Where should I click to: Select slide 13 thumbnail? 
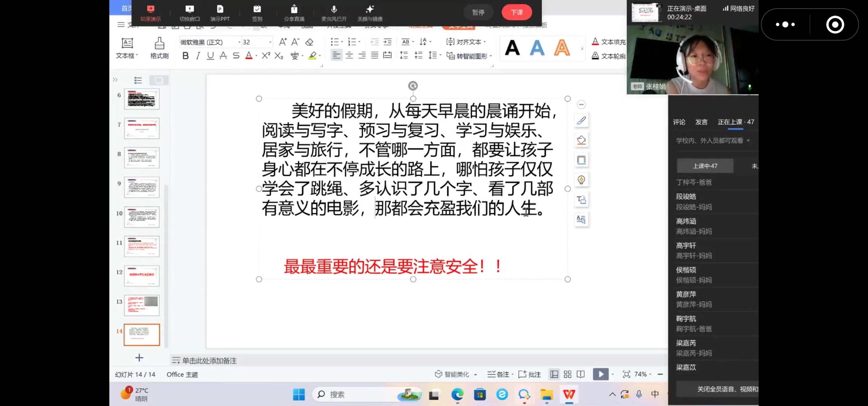pyautogui.click(x=142, y=305)
